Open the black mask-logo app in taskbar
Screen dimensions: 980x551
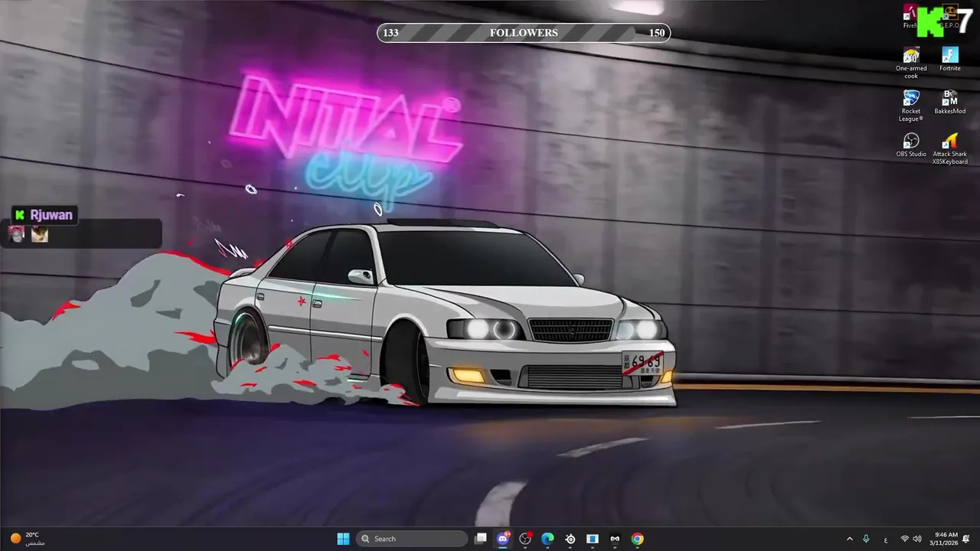pyautogui.click(x=615, y=539)
